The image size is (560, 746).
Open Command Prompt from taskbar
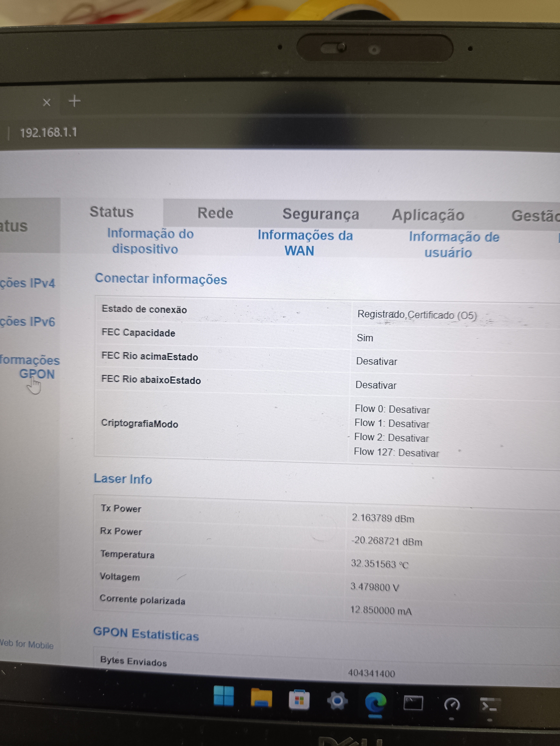click(x=413, y=704)
